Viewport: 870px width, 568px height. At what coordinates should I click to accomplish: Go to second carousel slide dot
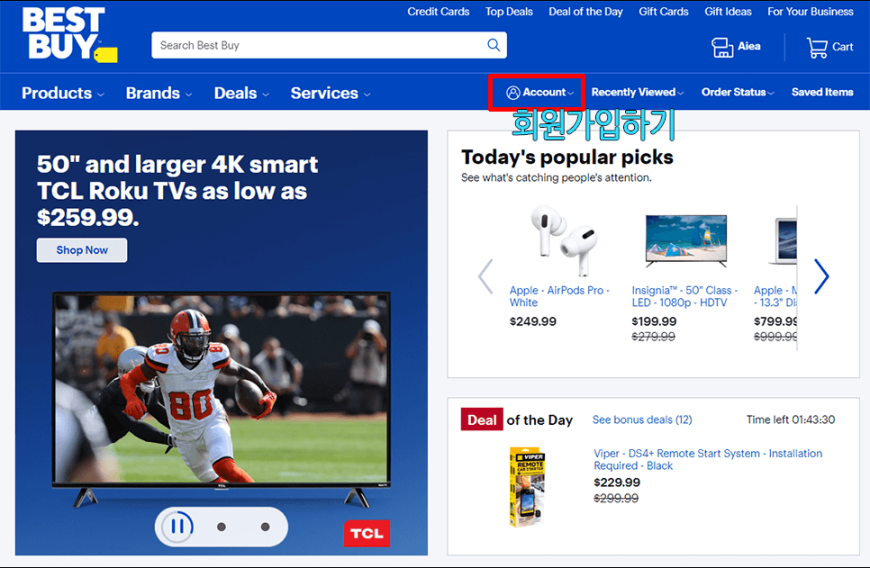point(221,527)
